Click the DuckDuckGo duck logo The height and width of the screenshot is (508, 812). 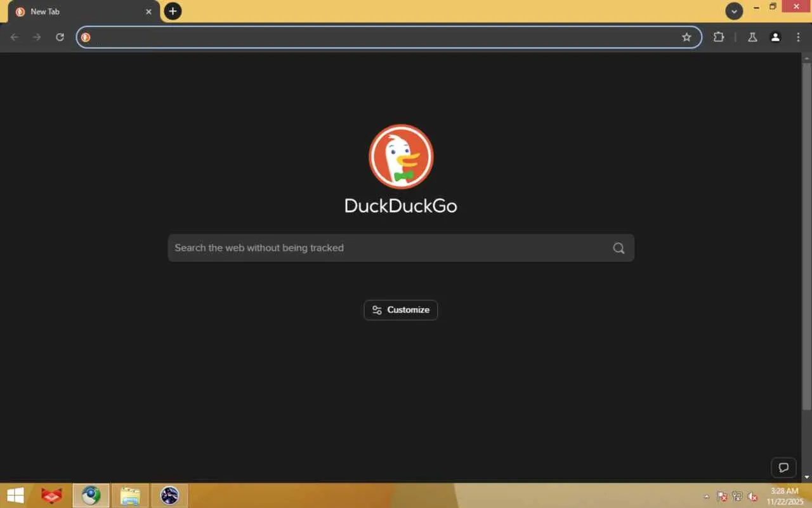click(x=401, y=156)
